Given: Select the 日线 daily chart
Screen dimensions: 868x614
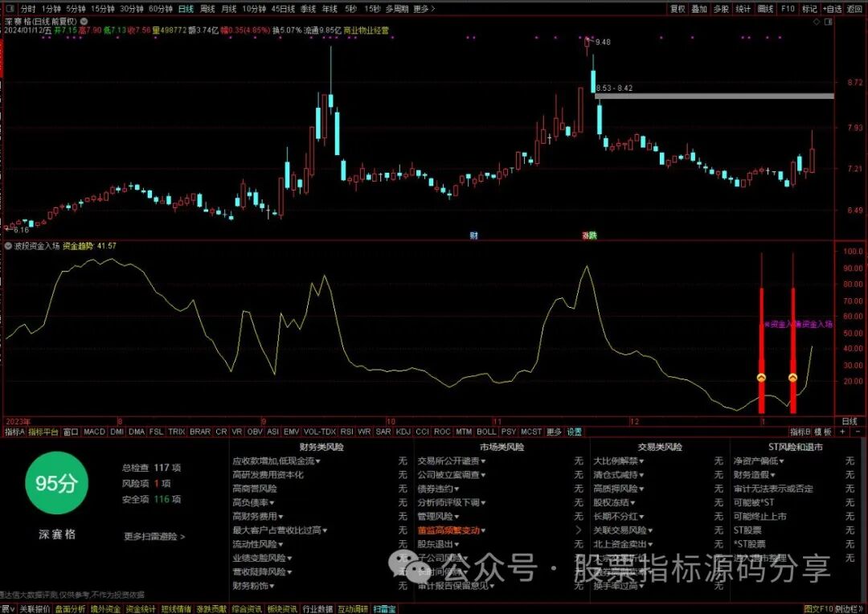Looking at the screenshot, I should tap(186, 9).
